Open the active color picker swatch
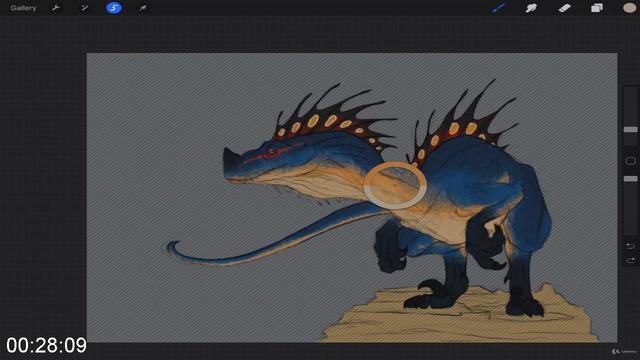The image size is (640, 360). (x=629, y=7)
